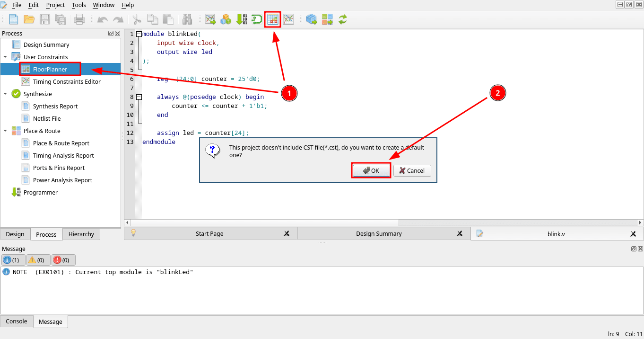
Task: Launch Programmer from the green download-arrow toolbar icon
Action: (241, 19)
